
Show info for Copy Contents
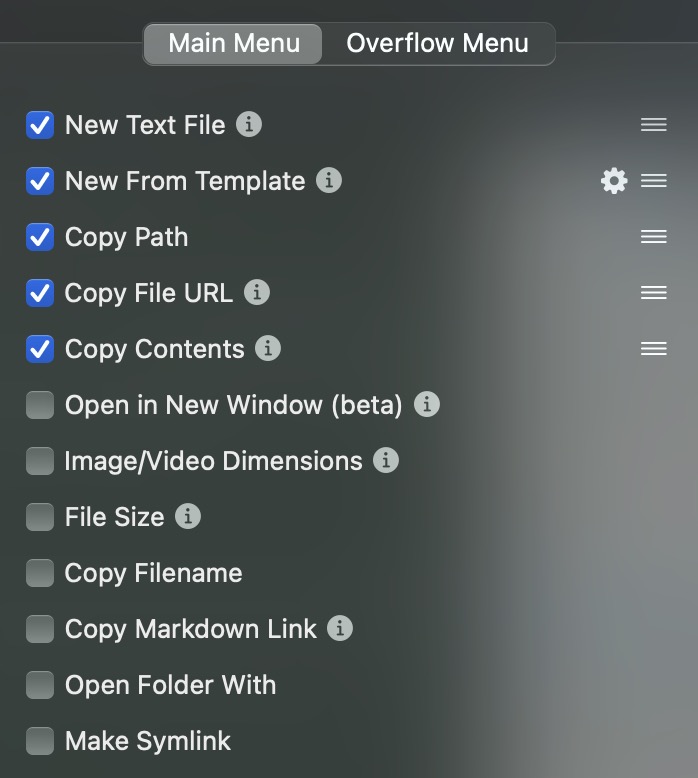pyautogui.click(x=268, y=348)
